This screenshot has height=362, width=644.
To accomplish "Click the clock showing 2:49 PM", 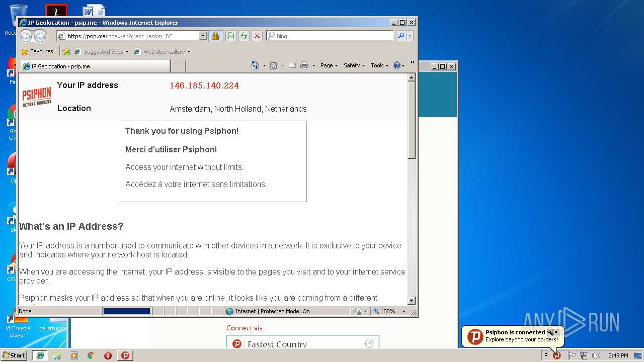I will coord(618,355).
